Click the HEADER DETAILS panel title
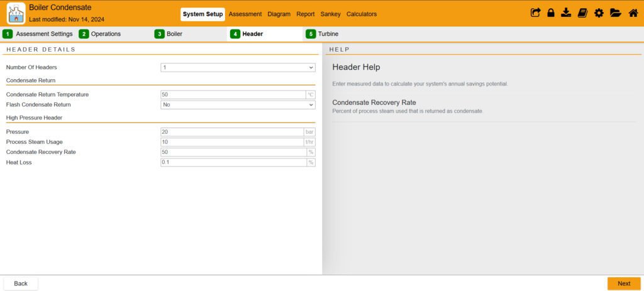This screenshot has width=644, height=291. pos(41,50)
